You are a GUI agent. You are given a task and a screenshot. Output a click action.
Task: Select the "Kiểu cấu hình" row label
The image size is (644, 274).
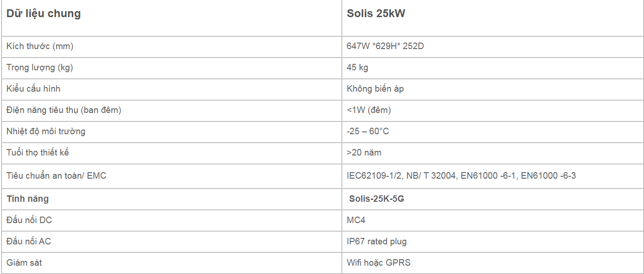pyautogui.click(x=33, y=89)
